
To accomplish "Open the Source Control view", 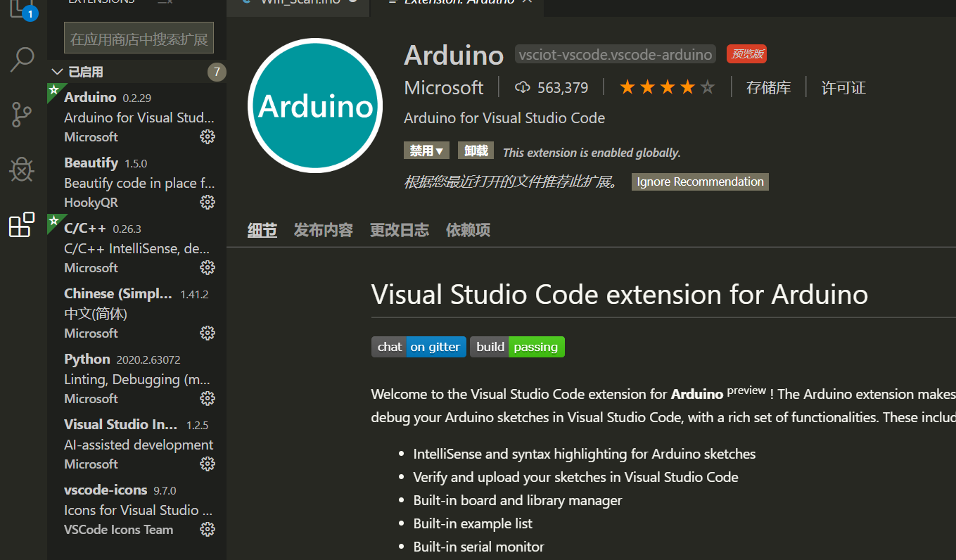I will [21, 114].
